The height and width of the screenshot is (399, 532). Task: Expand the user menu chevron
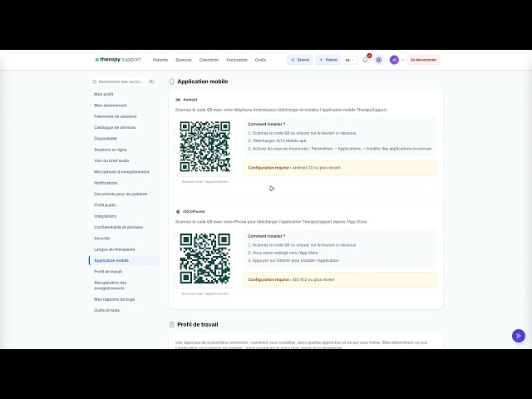pyautogui.click(x=402, y=60)
